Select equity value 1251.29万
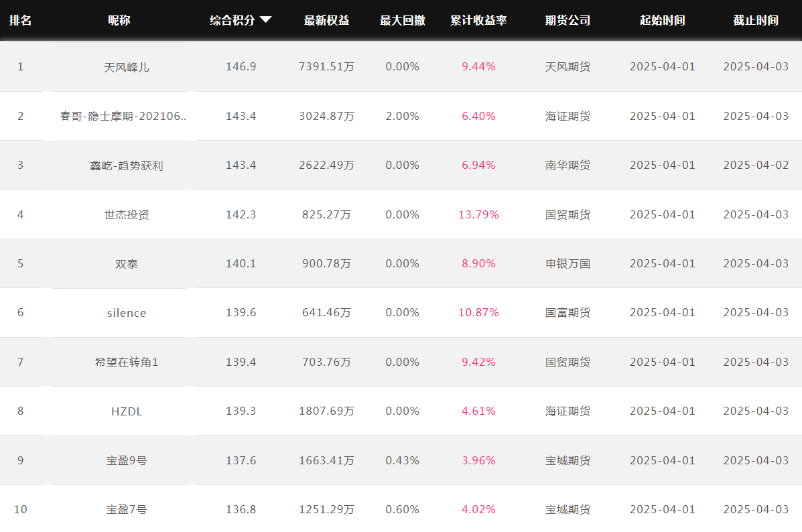This screenshot has width=802, height=532. 326,509
